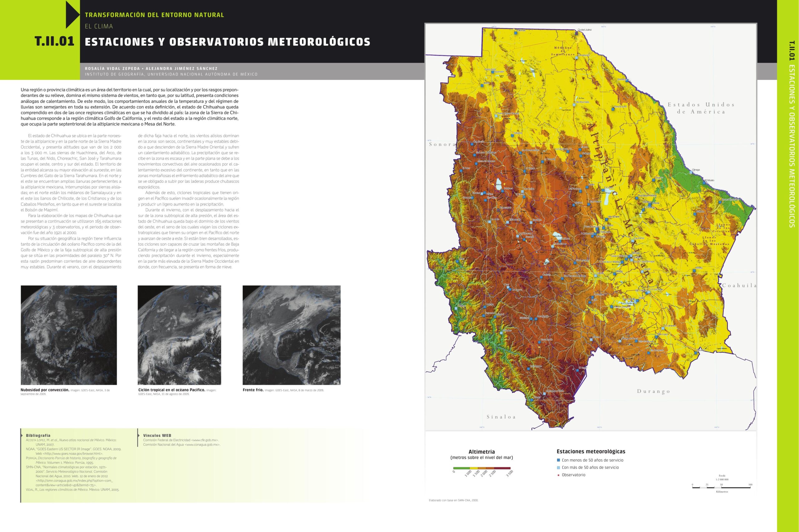Click the red Observatorio star in legend
The image size is (799, 532).
coord(558,475)
